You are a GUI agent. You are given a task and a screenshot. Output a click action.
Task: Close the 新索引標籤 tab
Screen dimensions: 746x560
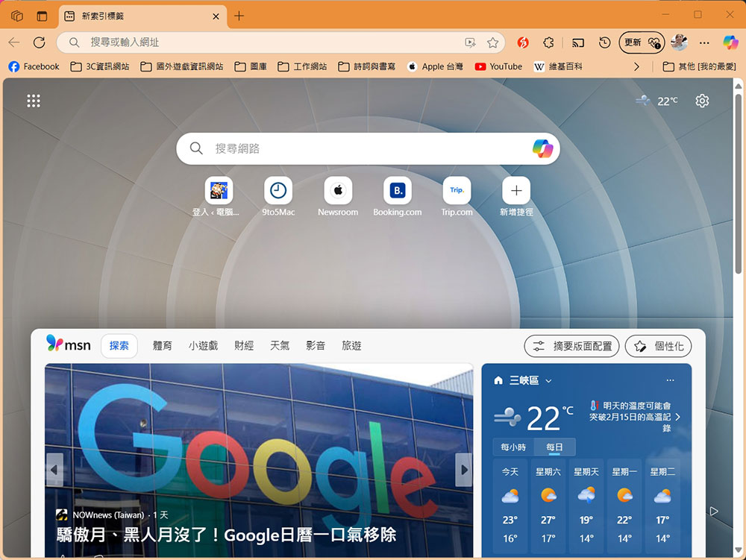(216, 16)
